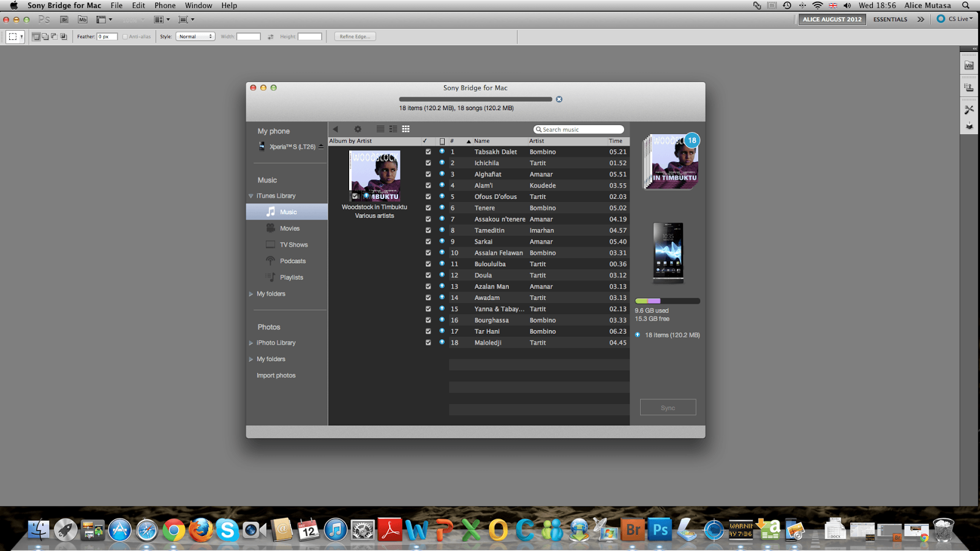
Task: Open Google Chrome from the dock
Action: [173, 530]
